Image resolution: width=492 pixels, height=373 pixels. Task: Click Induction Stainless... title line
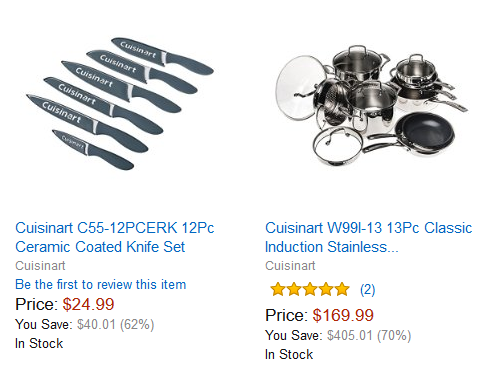pyautogui.click(x=332, y=247)
